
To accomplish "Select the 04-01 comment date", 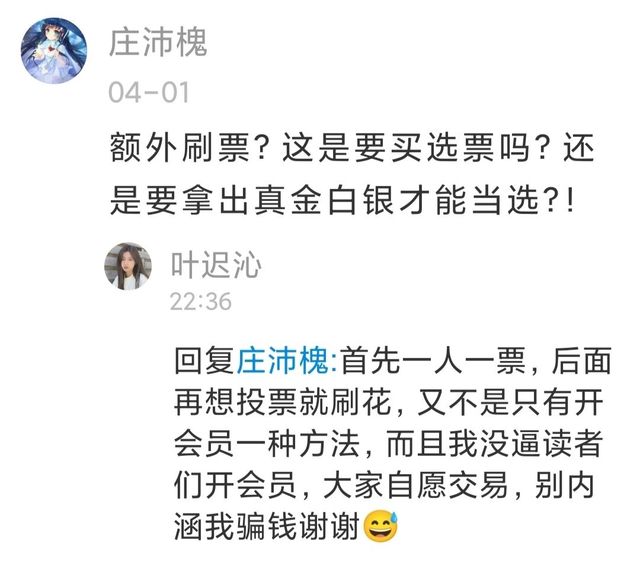I will [x=149, y=93].
